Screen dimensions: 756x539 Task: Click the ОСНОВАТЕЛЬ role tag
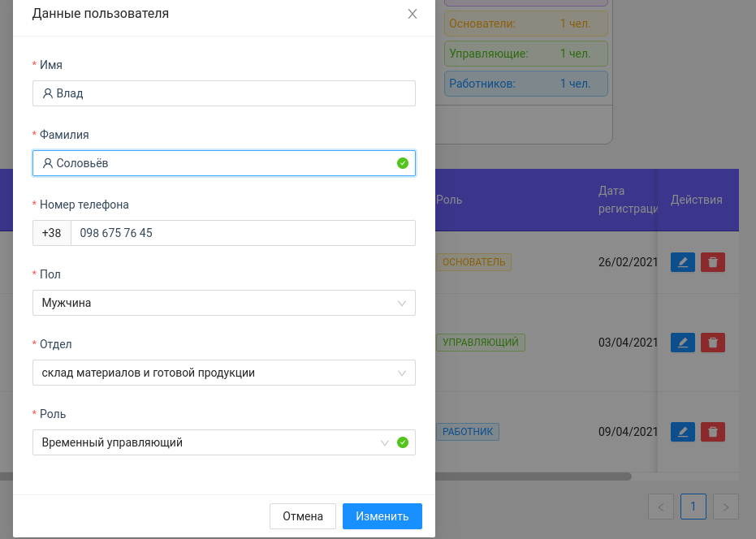pyautogui.click(x=473, y=262)
